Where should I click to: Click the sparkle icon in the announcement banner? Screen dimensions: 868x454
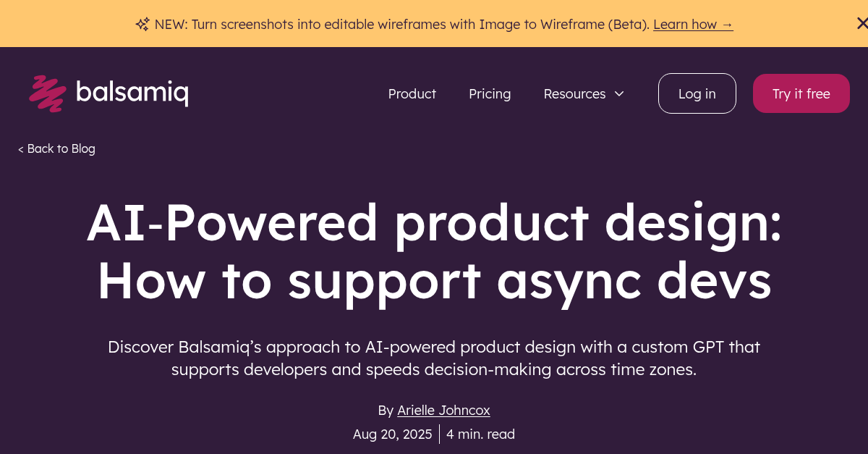pos(142,24)
